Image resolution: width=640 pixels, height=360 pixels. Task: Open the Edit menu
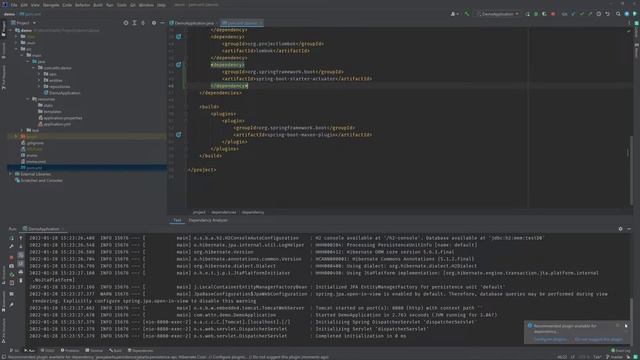click(x=24, y=5)
